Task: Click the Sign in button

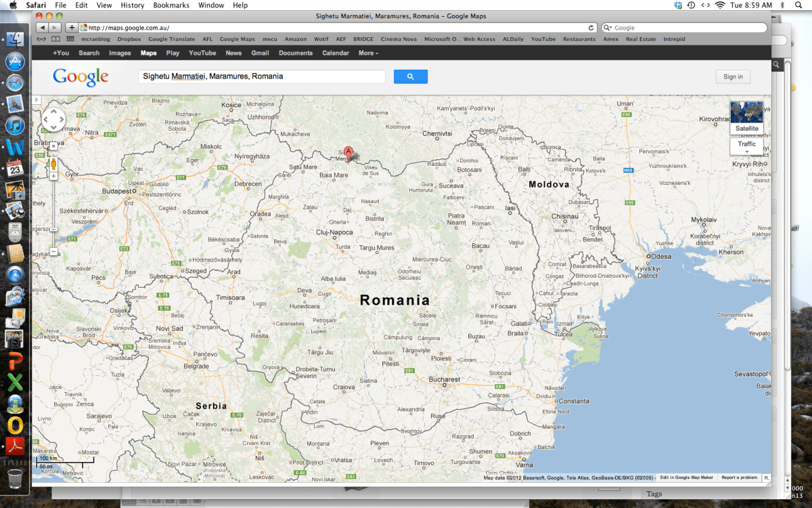Action: pyautogui.click(x=733, y=77)
